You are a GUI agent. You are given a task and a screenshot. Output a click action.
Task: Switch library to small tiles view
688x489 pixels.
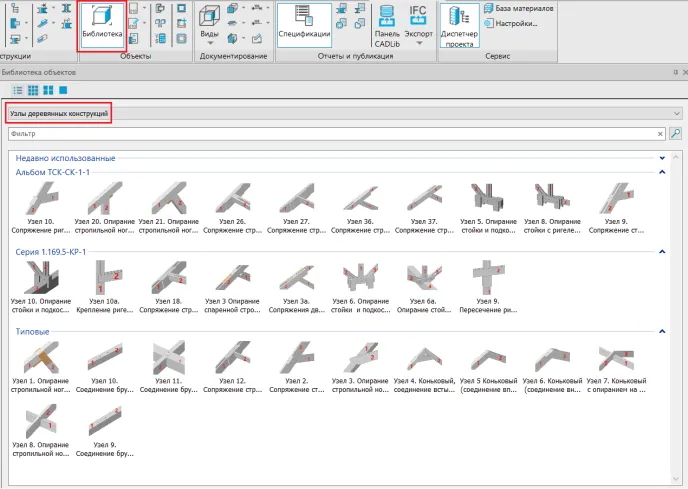tap(32, 90)
